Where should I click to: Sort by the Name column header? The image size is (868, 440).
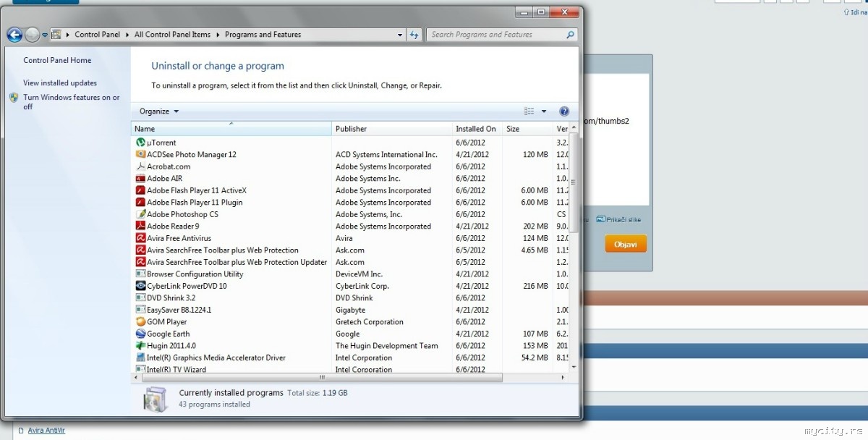pyautogui.click(x=231, y=129)
